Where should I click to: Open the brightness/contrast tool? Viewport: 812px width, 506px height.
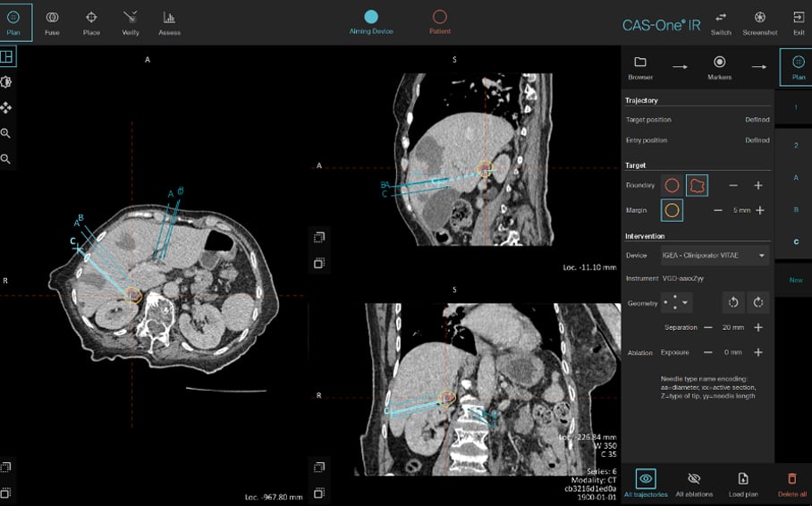click(6, 82)
